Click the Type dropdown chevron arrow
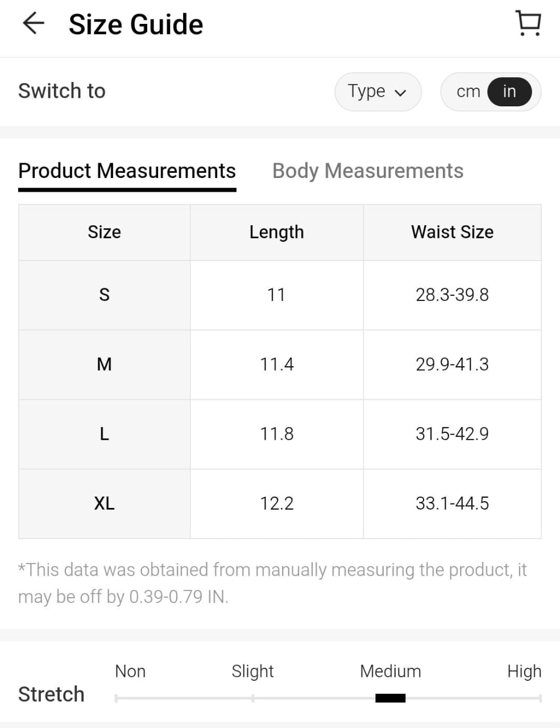The image size is (560, 728). click(x=401, y=93)
